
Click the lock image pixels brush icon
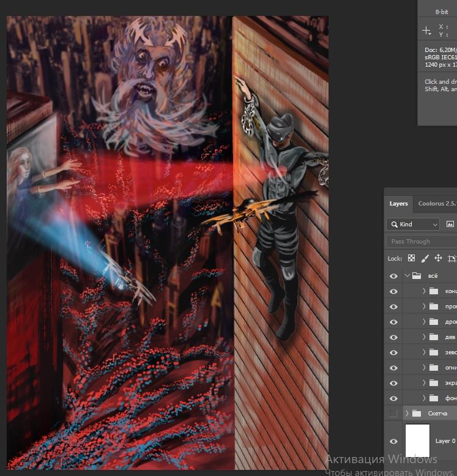coord(425,258)
